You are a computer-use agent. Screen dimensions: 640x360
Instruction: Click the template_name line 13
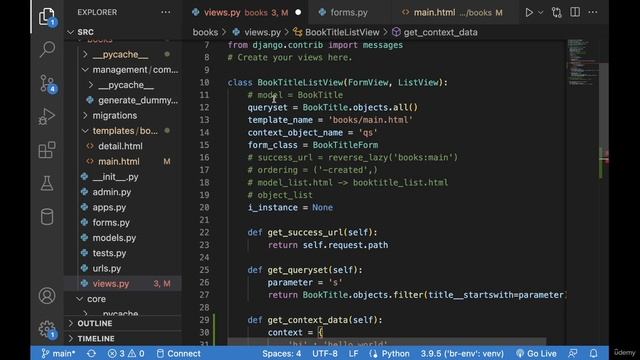pos(330,120)
